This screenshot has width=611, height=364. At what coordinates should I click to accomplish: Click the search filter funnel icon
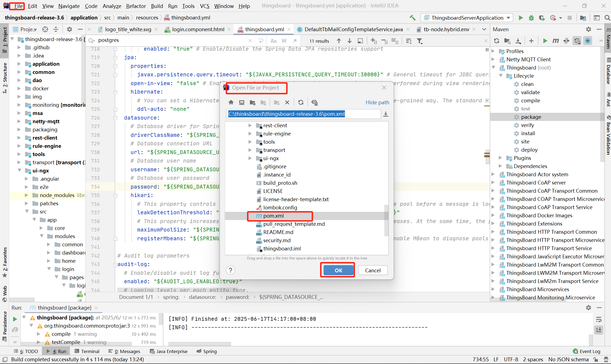coord(420,41)
